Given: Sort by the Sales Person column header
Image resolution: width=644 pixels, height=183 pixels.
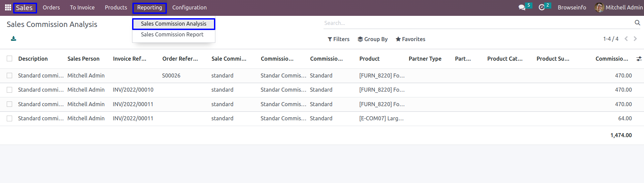Looking at the screenshot, I should 83,59.
